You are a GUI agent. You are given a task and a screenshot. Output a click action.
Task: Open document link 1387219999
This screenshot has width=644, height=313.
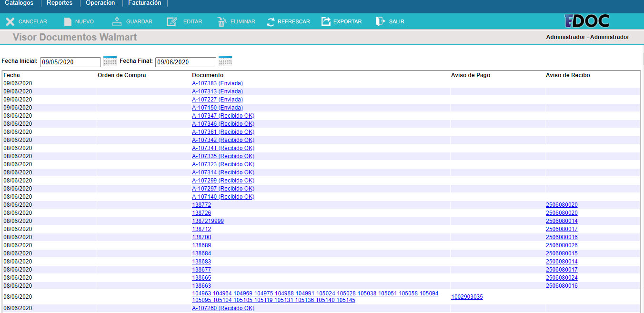208,221
